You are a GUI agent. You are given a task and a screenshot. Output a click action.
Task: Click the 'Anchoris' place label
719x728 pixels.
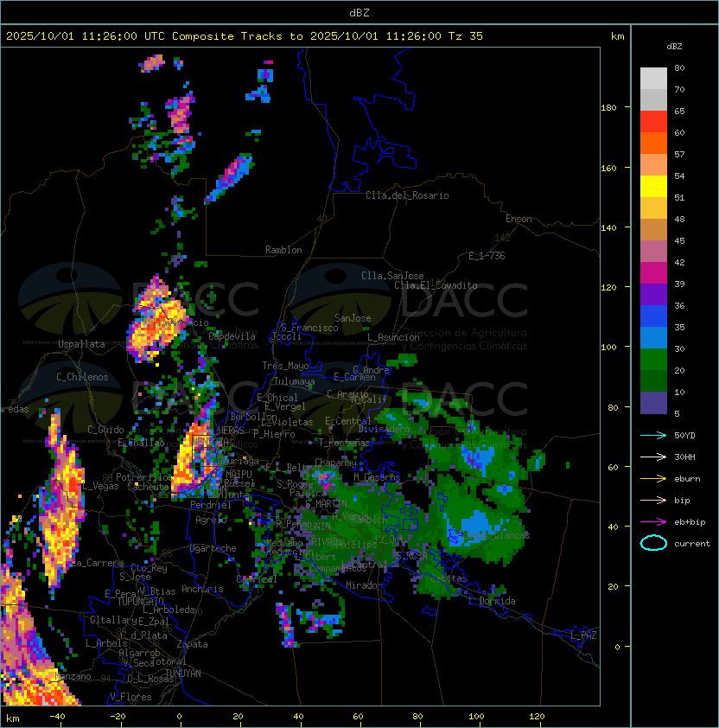(202, 589)
